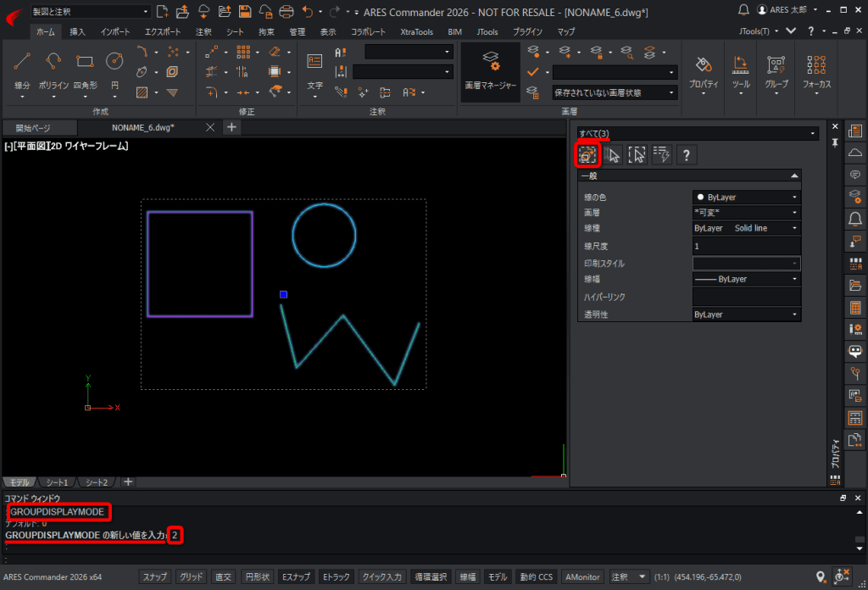Toggle 直交 ortho mode in status bar

pyautogui.click(x=223, y=576)
